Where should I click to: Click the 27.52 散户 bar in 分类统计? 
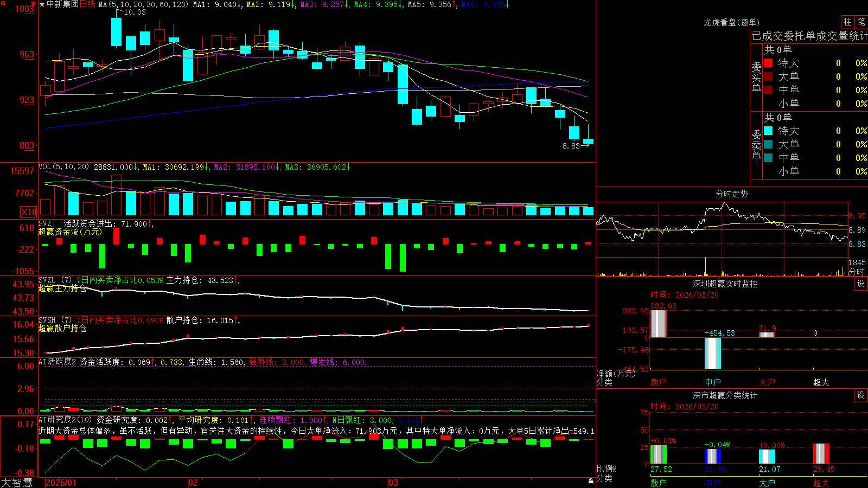(x=659, y=454)
